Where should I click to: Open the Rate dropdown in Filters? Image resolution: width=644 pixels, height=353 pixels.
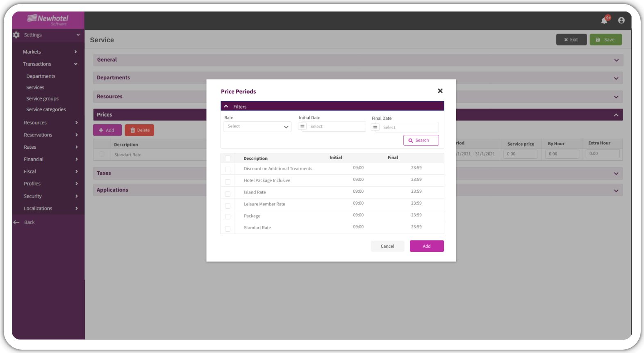(x=257, y=126)
